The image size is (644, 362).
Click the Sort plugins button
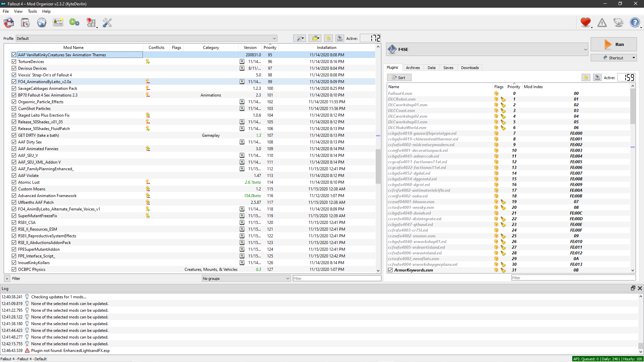(x=399, y=77)
